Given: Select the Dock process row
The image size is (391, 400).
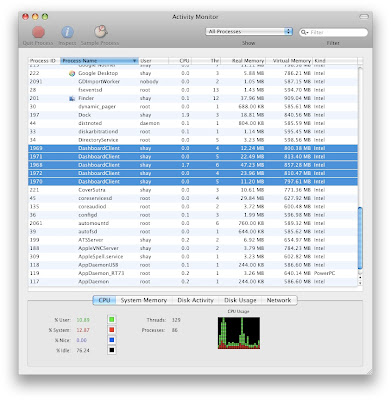Looking at the screenshot, I should [193, 115].
